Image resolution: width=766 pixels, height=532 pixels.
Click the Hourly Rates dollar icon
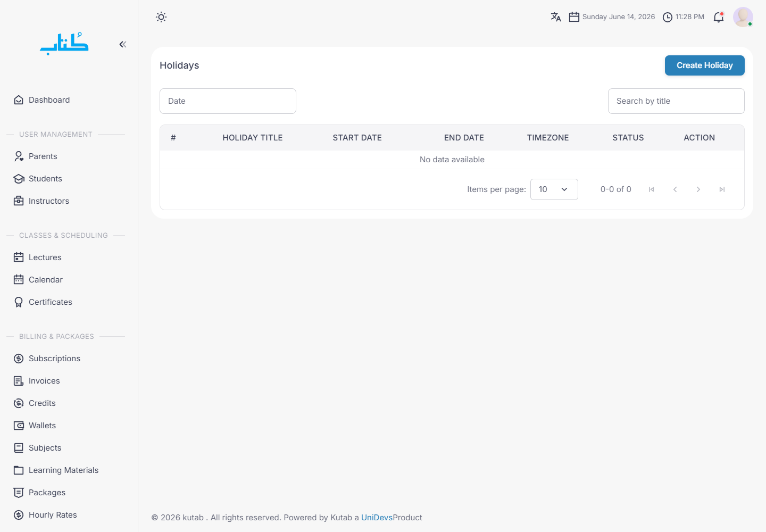(19, 515)
